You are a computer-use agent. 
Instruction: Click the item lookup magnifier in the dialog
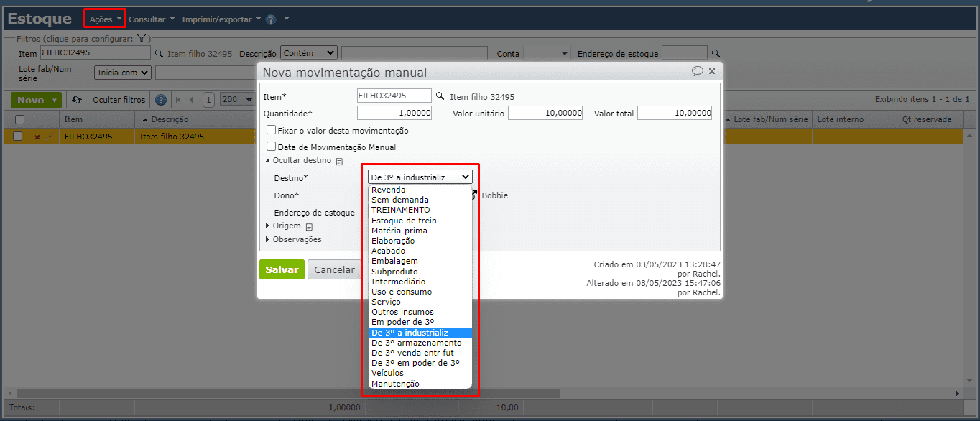pos(440,96)
